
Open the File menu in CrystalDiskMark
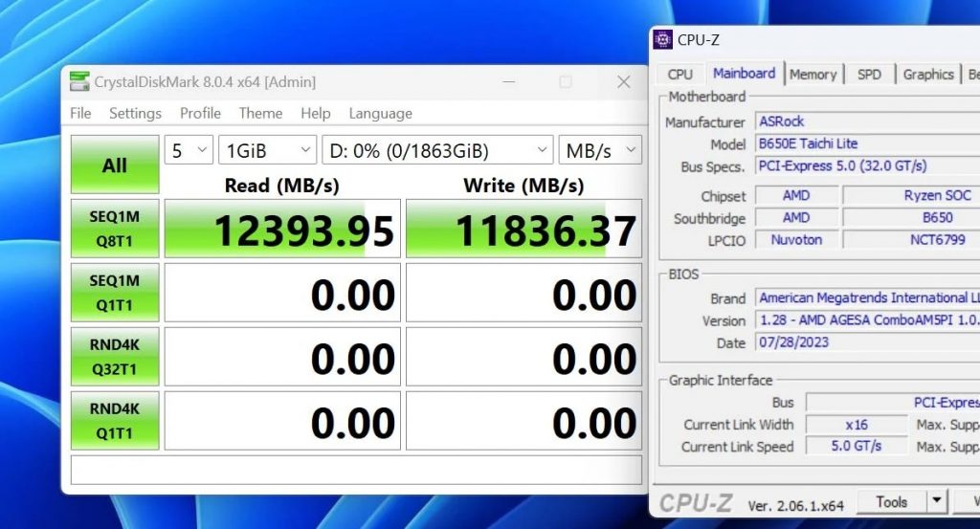point(80,113)
